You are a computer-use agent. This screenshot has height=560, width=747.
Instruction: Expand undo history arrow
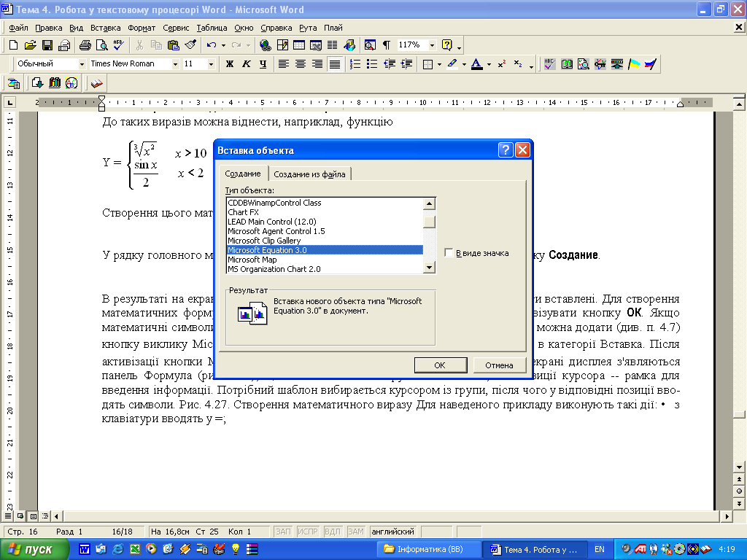point(223,45)
